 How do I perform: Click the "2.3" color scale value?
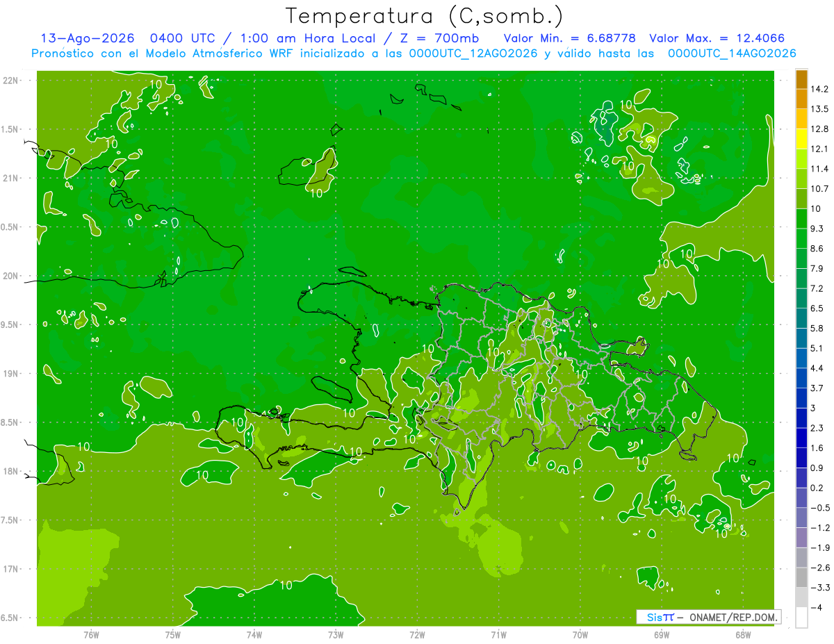tap(817, 428)
